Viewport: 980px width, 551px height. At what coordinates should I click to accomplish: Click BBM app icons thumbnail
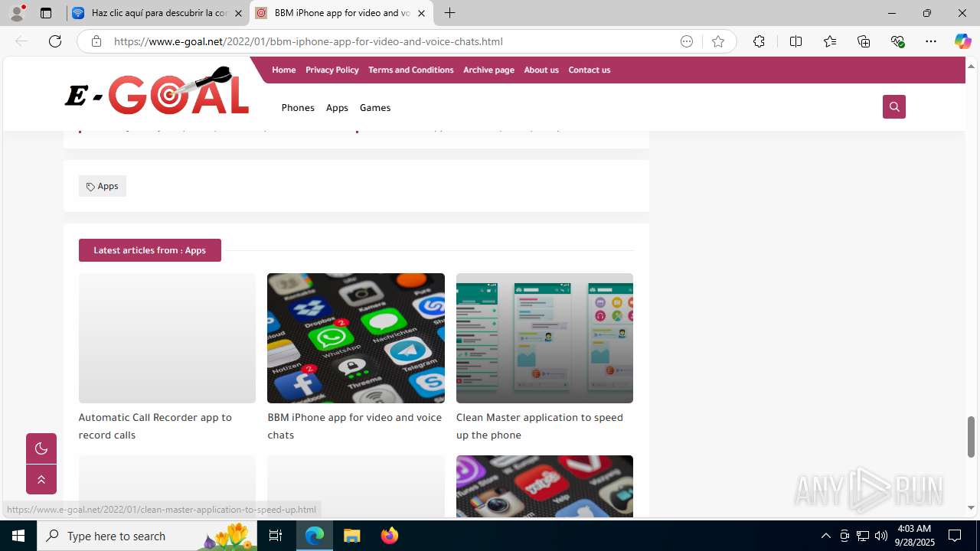(x=356, y=338)
